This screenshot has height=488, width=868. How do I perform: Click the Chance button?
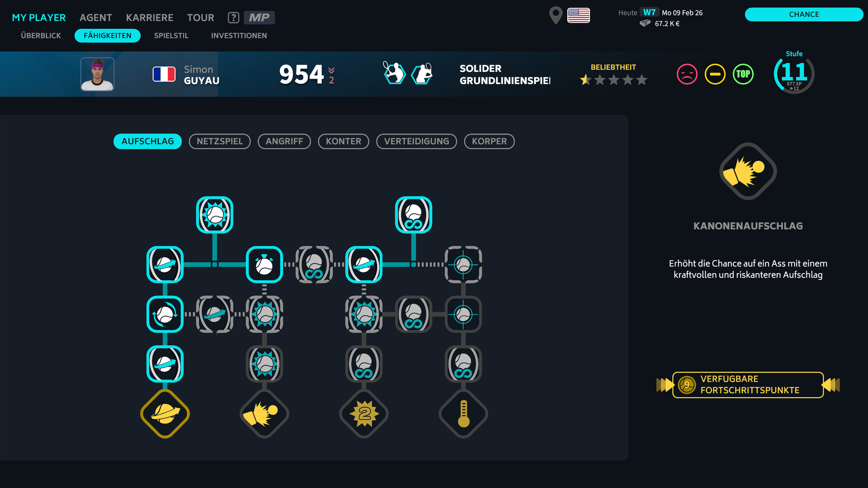point(804,14)
